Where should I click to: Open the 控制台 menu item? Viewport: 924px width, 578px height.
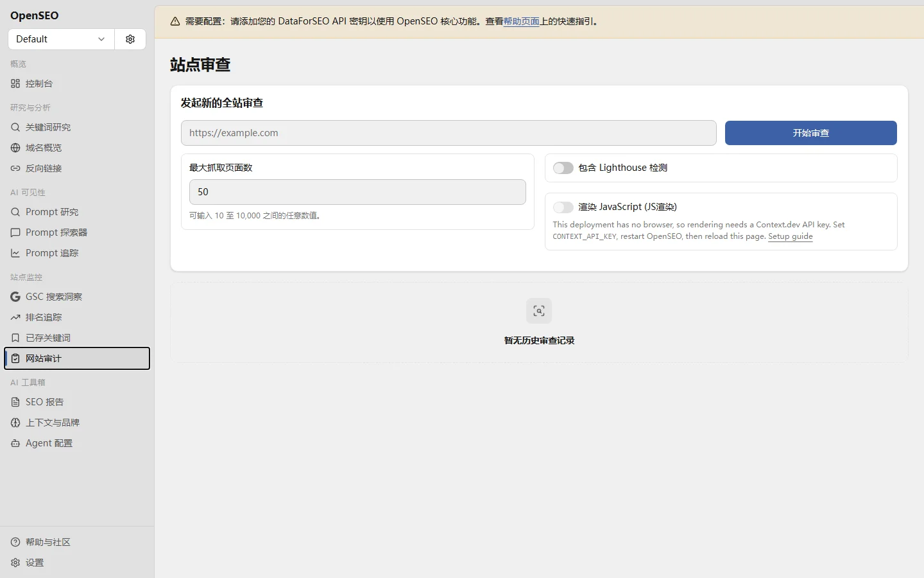(77, 83)
